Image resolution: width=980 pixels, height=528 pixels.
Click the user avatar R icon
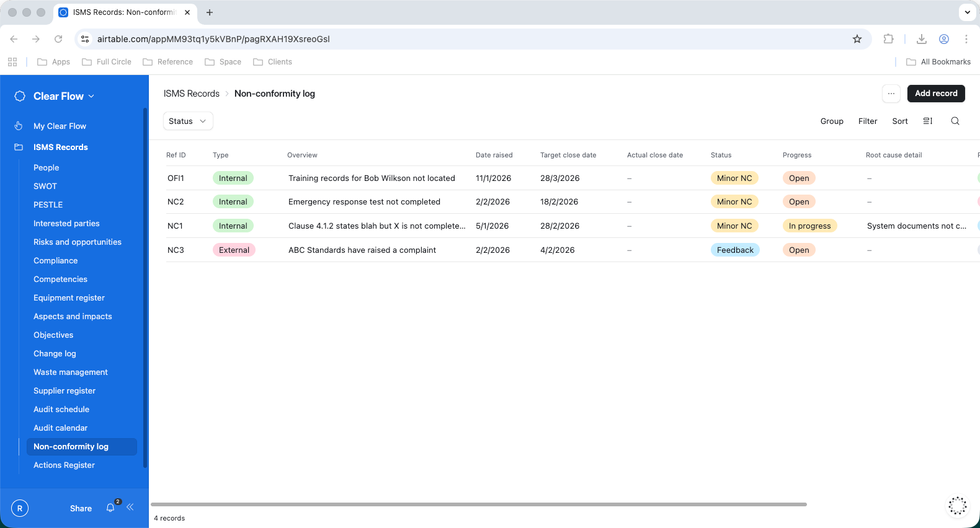point(20,508)
